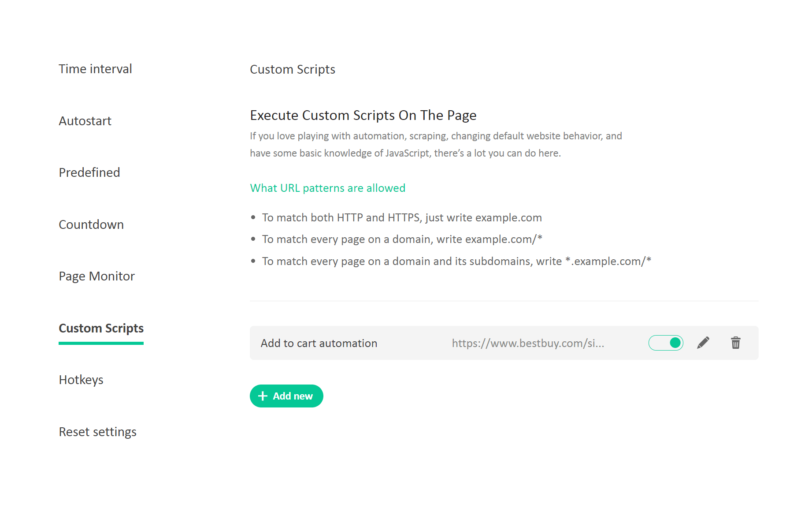Select the Countdown tab
812x508 pixels.
click(91, 224)
